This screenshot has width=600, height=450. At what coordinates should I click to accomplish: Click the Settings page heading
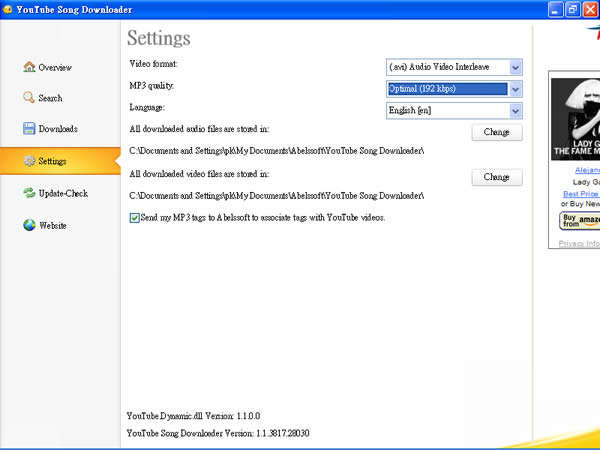[159, 38]
